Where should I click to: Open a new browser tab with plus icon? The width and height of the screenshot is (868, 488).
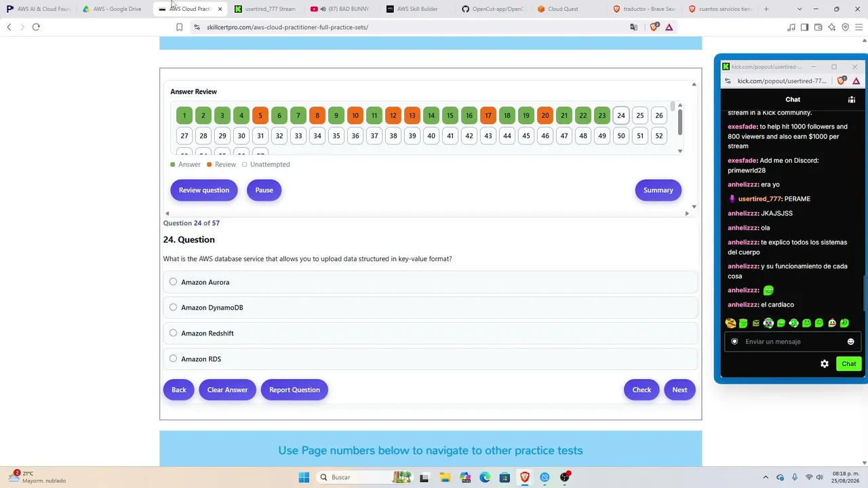pyautogui.click(x=766, y=9)
